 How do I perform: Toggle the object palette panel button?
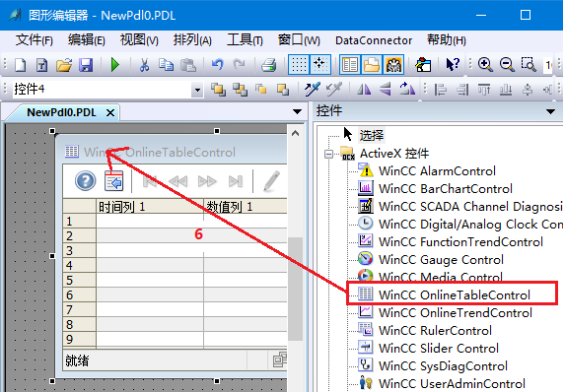click(x=349, y=65)
